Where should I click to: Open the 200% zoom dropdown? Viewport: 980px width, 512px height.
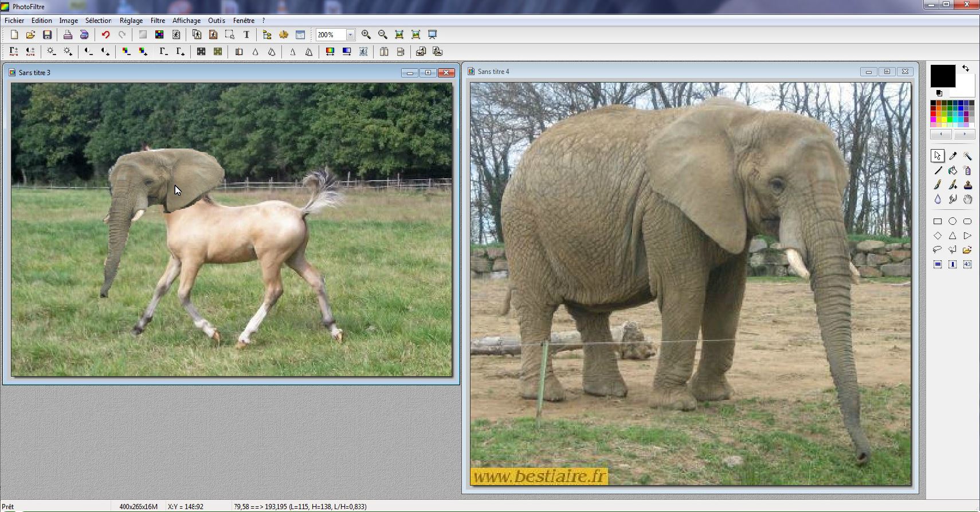tap(350, 35)
